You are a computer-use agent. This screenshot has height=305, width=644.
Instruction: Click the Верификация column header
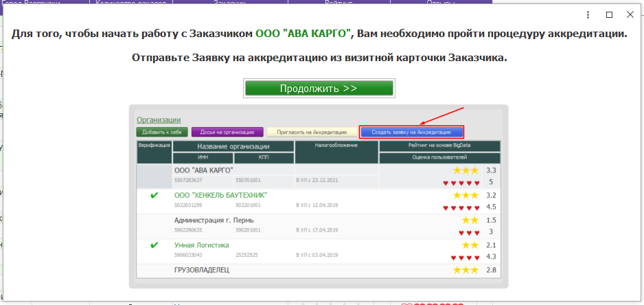pyautogui.click(x=154, y=152)
